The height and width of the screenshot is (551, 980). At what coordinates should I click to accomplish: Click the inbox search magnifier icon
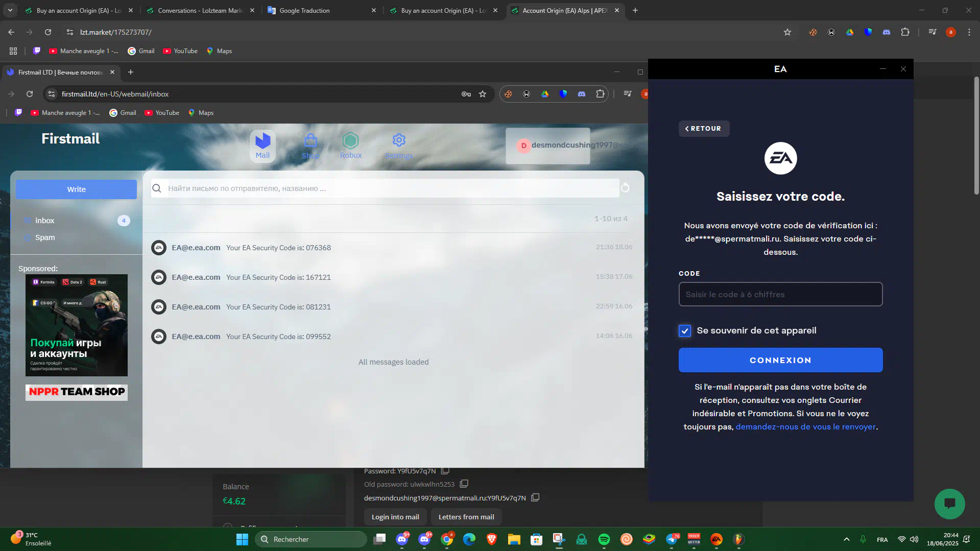pyautogui.click(x=157, y=188)
